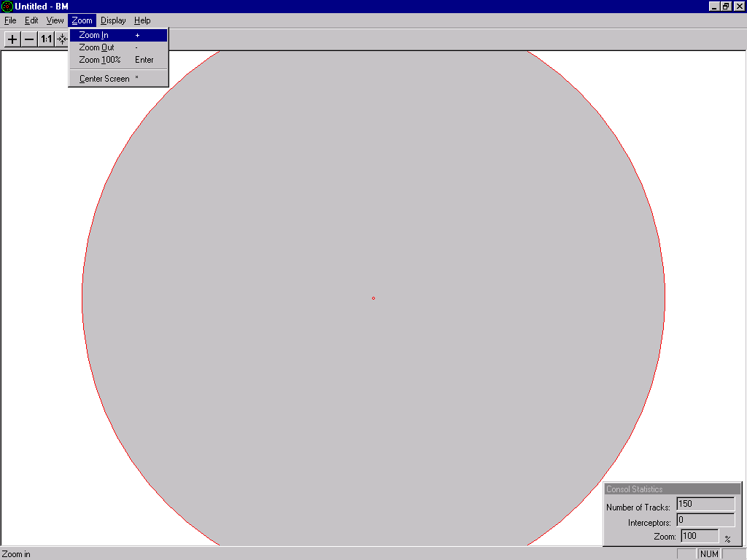747x560 pixels.
Task: Click the Zoom percentage field
Action: coord(700,536)
